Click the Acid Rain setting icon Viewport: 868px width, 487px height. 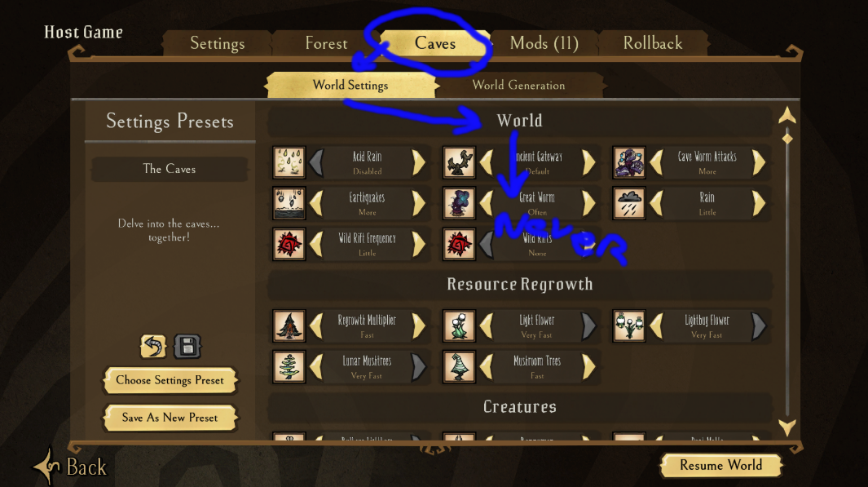[289, 162]
